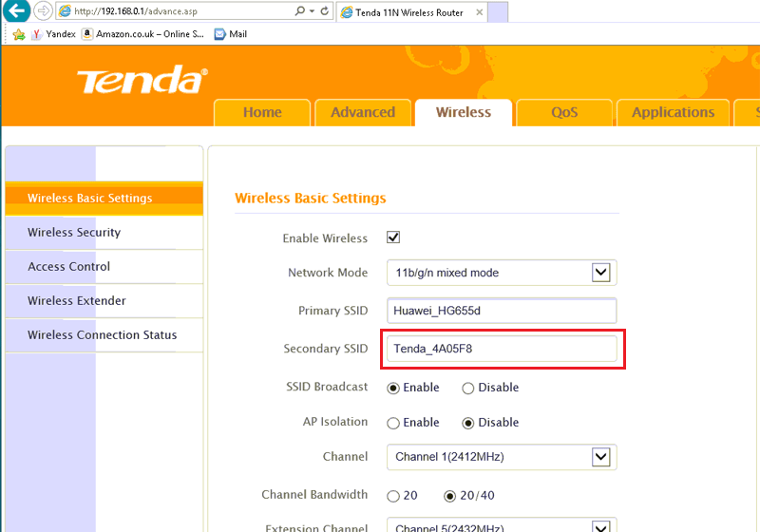Select Disable for AP Isolation

(467, 423)
